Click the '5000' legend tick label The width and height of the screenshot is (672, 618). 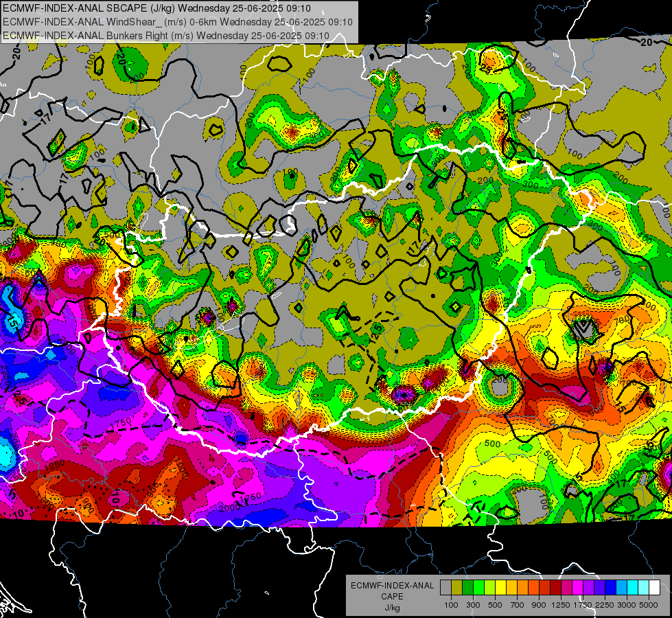(649, 605)
